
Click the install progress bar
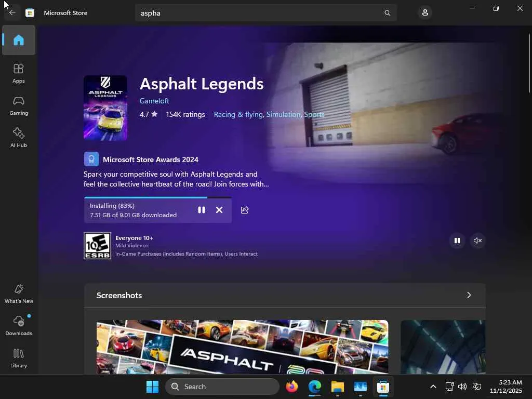[x=158, y=197]
